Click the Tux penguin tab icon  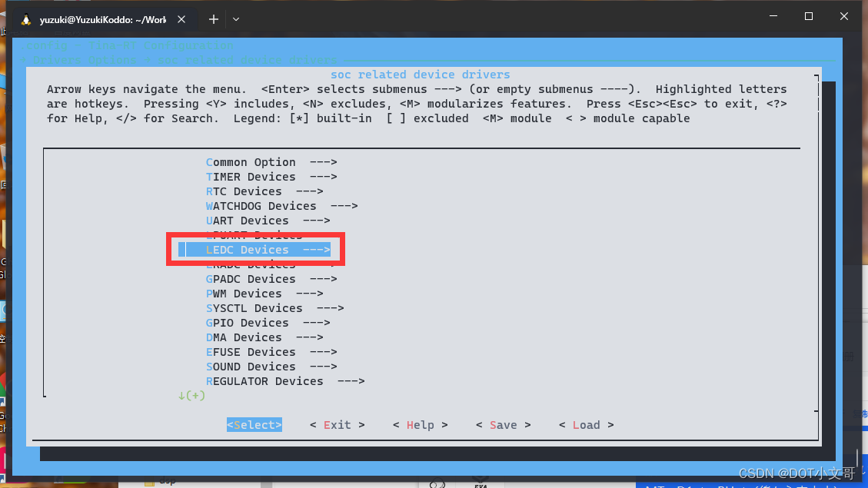point(25,20)
